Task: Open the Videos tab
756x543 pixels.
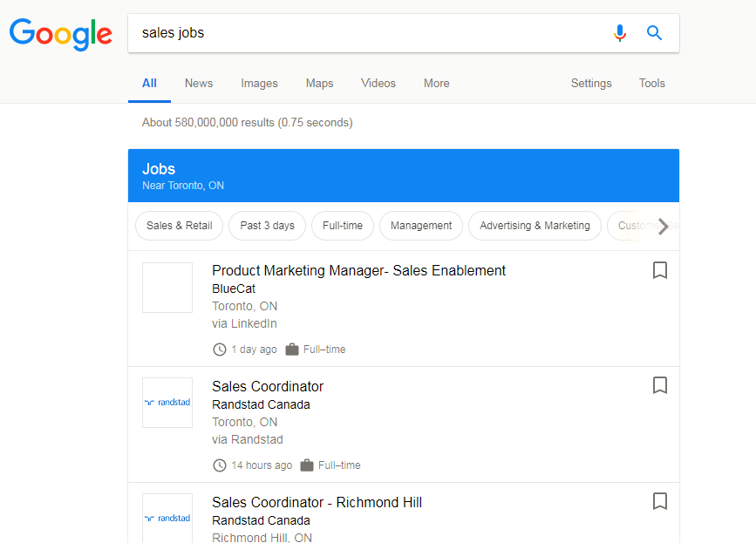Action: (x=378, y=84)
